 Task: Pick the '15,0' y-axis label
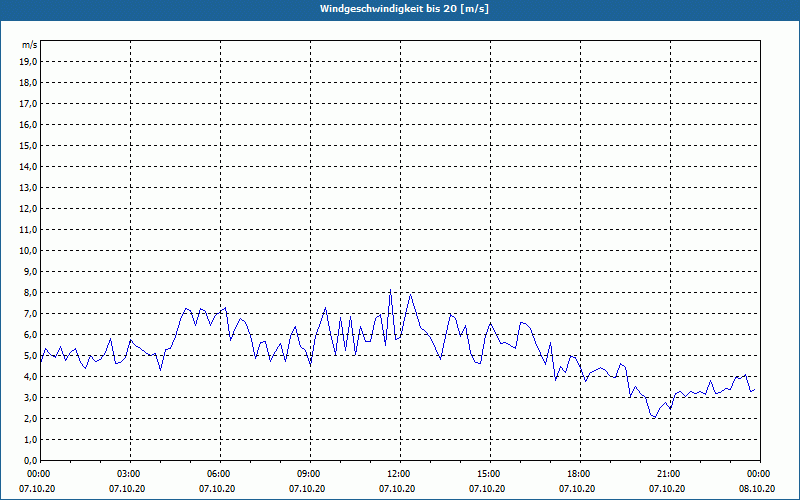29,145
